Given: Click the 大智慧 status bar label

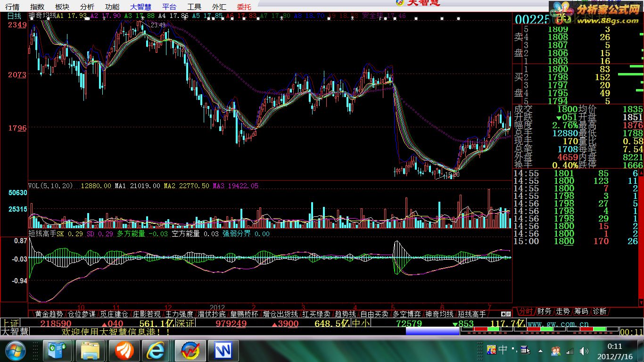Looking at the screenshot, I should 14,332.
